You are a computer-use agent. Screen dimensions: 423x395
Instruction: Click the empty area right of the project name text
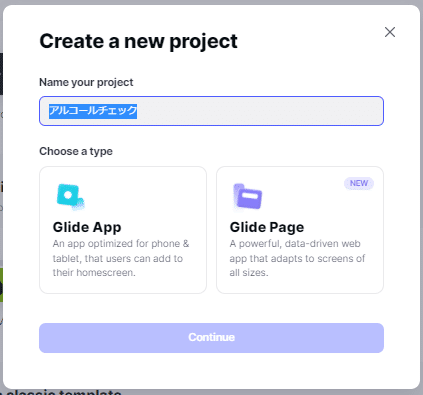(x=260, y=111)
